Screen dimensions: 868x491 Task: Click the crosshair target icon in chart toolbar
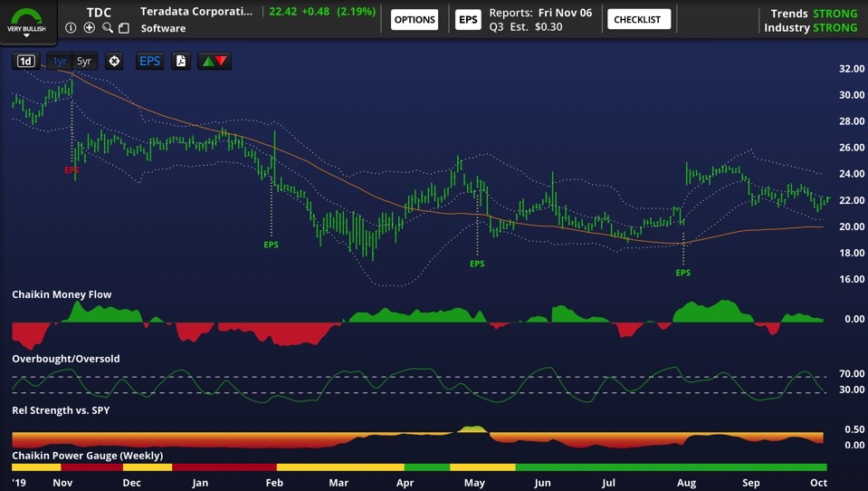(x=114, y=62)
